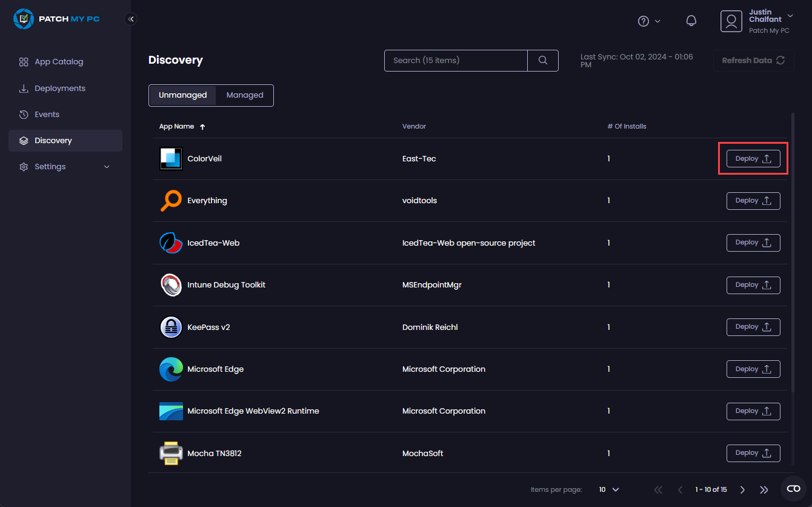
Task: Click the search input field
Action: (456, 61)
